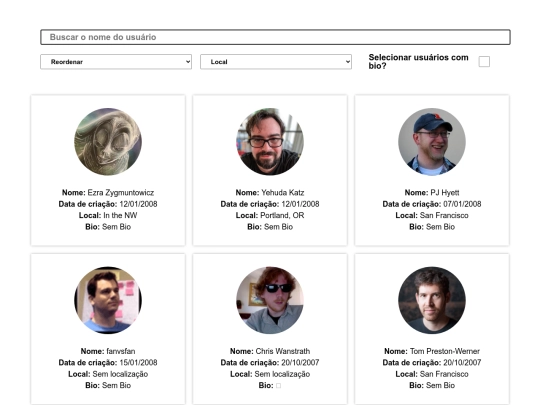Select Tom Preston-Werner's name text
This screenshot has height=405, width=540.
pyautogui.click(x=445, y=351)
